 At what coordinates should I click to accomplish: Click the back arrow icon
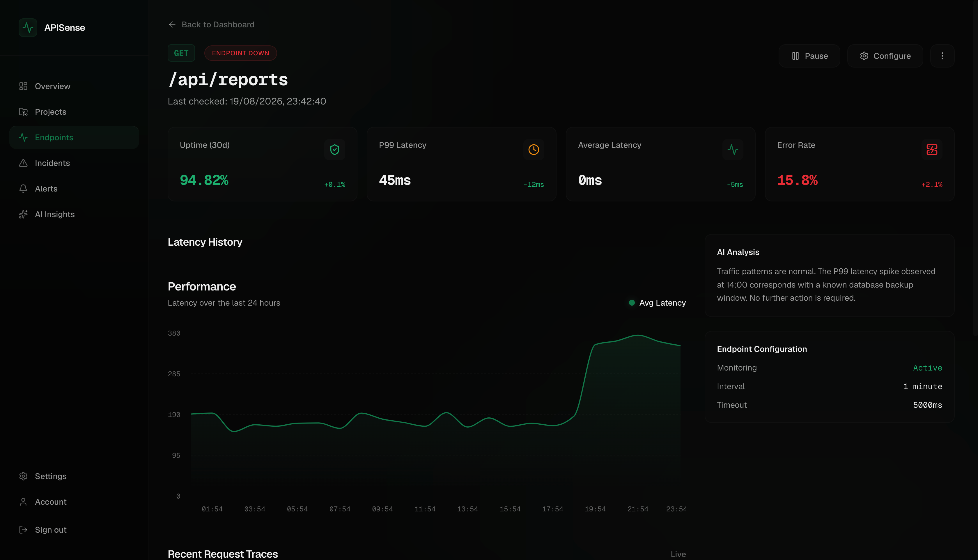[x=172, y=25]
